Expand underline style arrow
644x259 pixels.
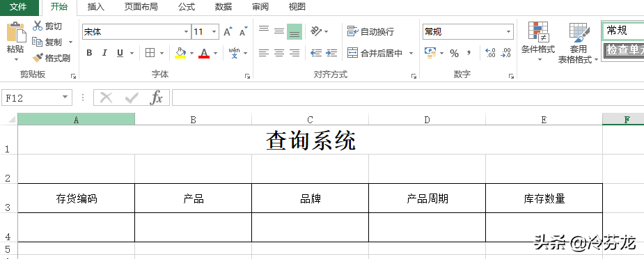pyautogui.click(x=132, y=53)
